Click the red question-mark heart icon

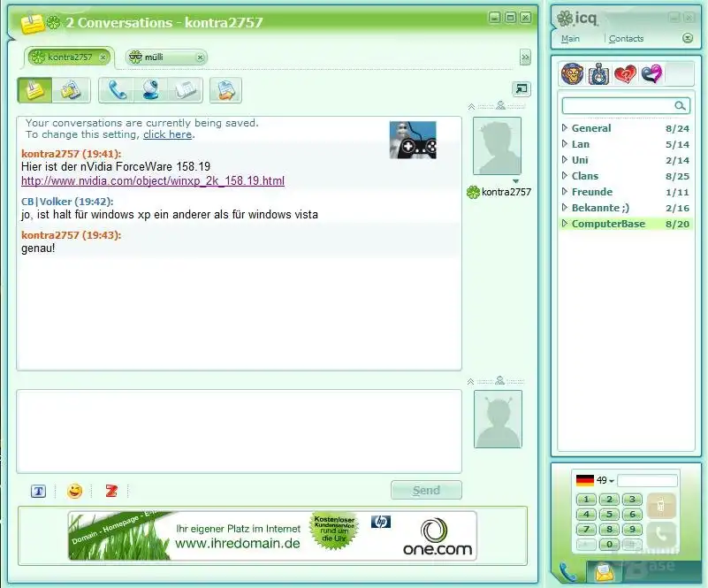pyautogui.click(x=624, y=74)
